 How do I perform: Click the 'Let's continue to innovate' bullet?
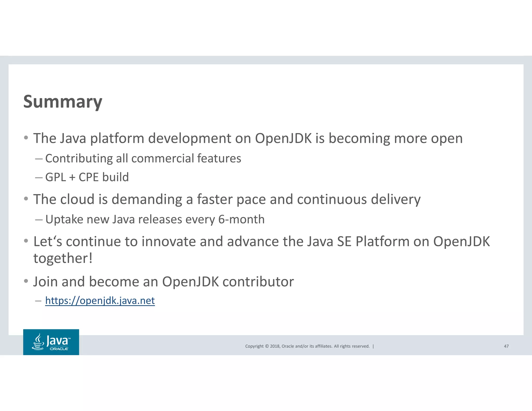click(261, 241)
